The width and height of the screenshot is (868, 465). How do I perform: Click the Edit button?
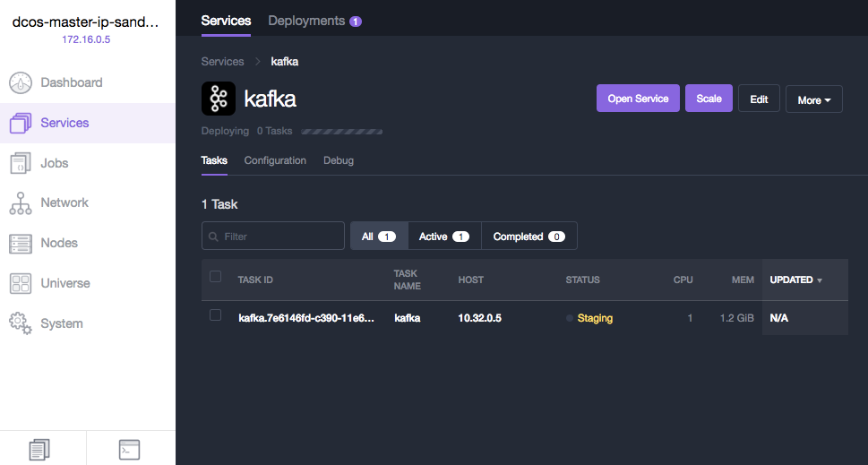coord(759,99)
